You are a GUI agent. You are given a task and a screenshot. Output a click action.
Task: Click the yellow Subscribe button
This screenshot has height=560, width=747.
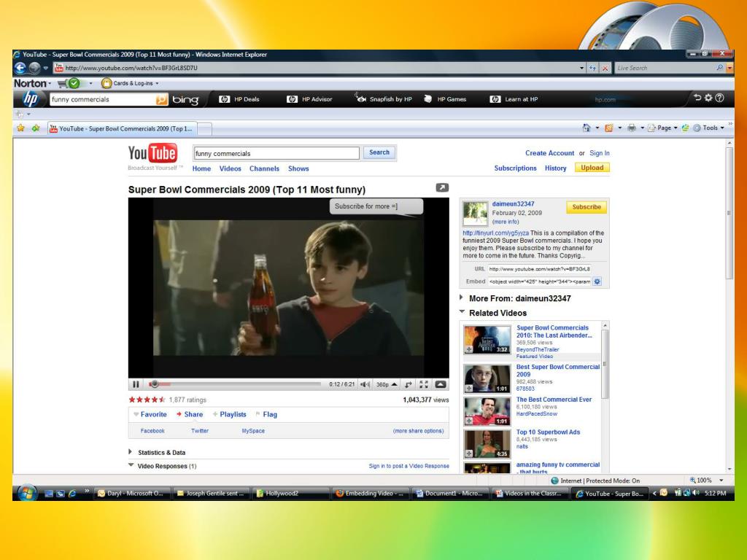click(x=587, y=207)
